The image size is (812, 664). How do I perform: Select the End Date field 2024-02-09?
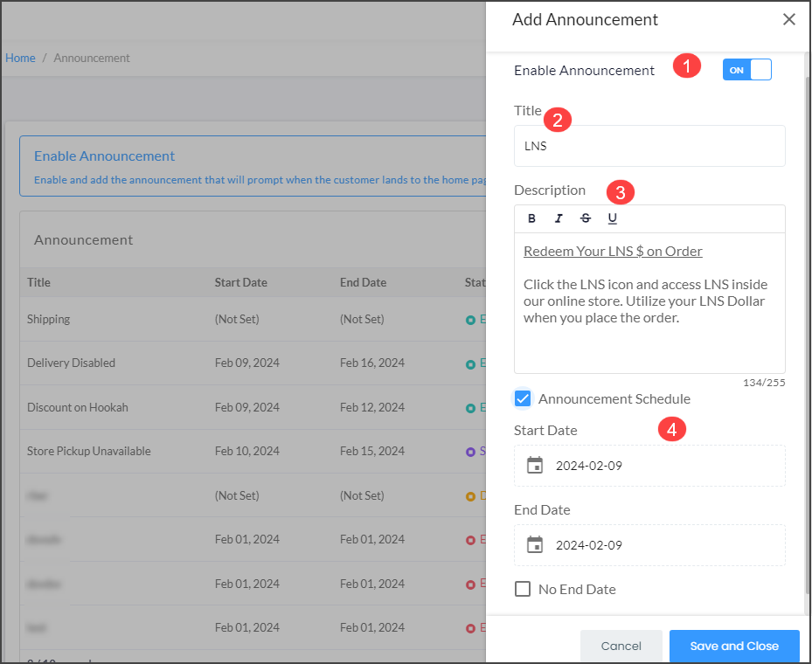[649, 545]
